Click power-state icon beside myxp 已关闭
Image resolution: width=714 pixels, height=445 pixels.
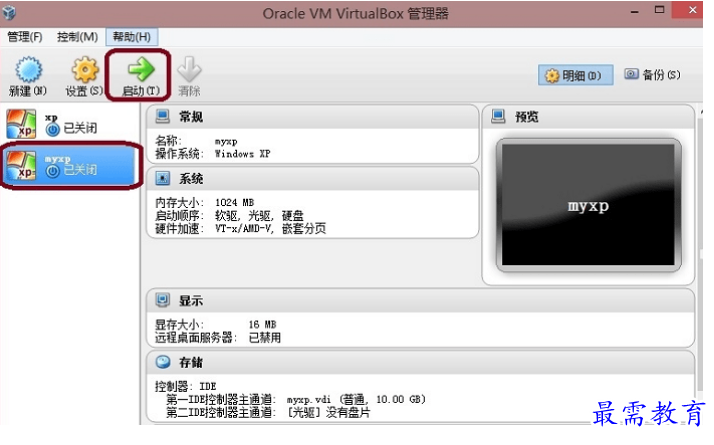(x=52, y=171)
